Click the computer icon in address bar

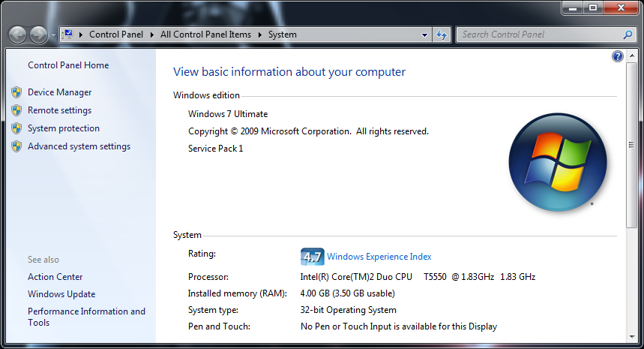(68, 35)
